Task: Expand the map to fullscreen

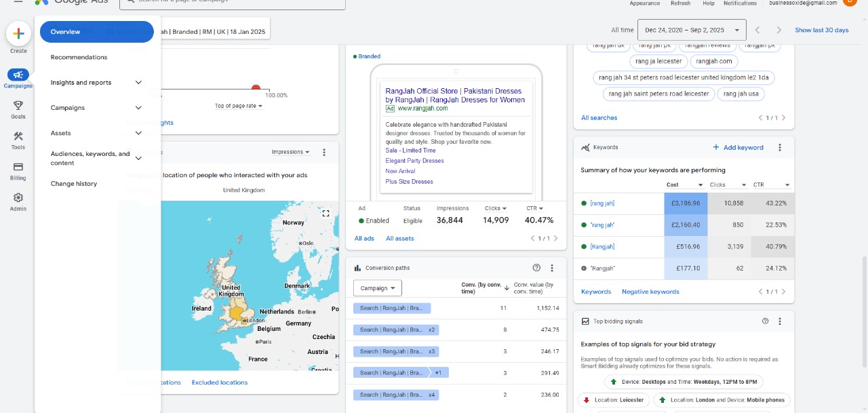Action: click(x=325, y=213)
